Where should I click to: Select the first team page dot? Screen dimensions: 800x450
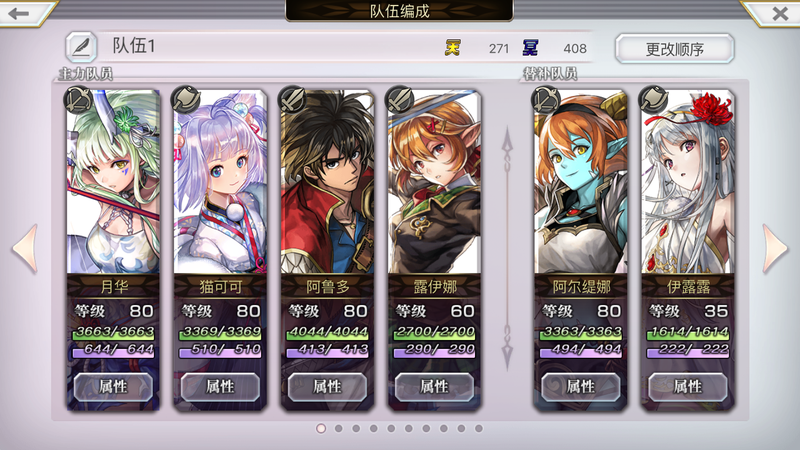[321, 429]
